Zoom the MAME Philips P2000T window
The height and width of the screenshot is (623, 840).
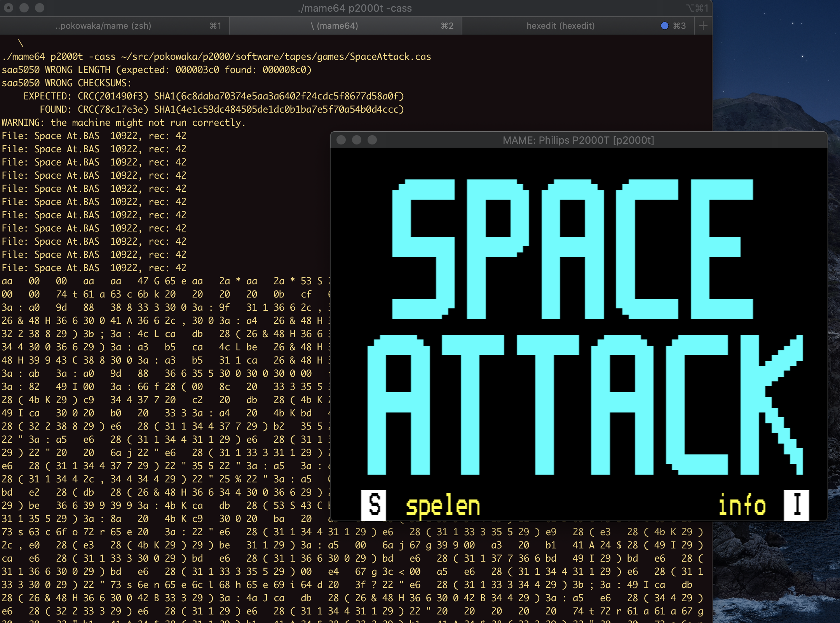372,140
